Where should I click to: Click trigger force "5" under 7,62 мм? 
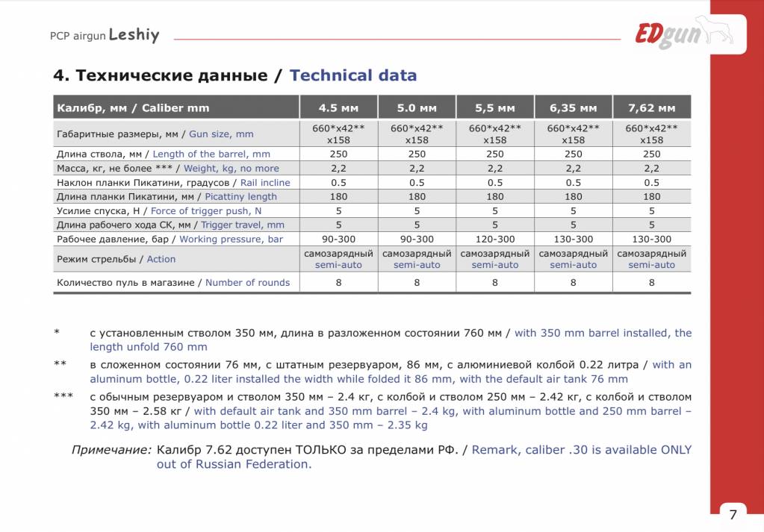(x=652, y=210)
